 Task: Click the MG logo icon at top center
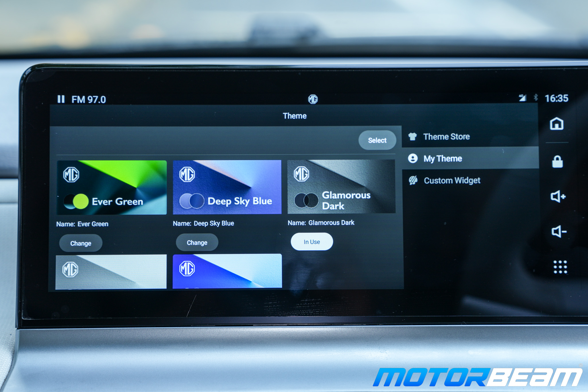click(x=314, y=97)
